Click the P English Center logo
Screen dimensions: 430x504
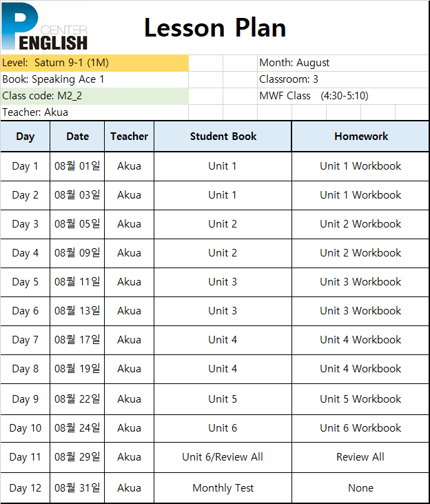coord(44,27)
